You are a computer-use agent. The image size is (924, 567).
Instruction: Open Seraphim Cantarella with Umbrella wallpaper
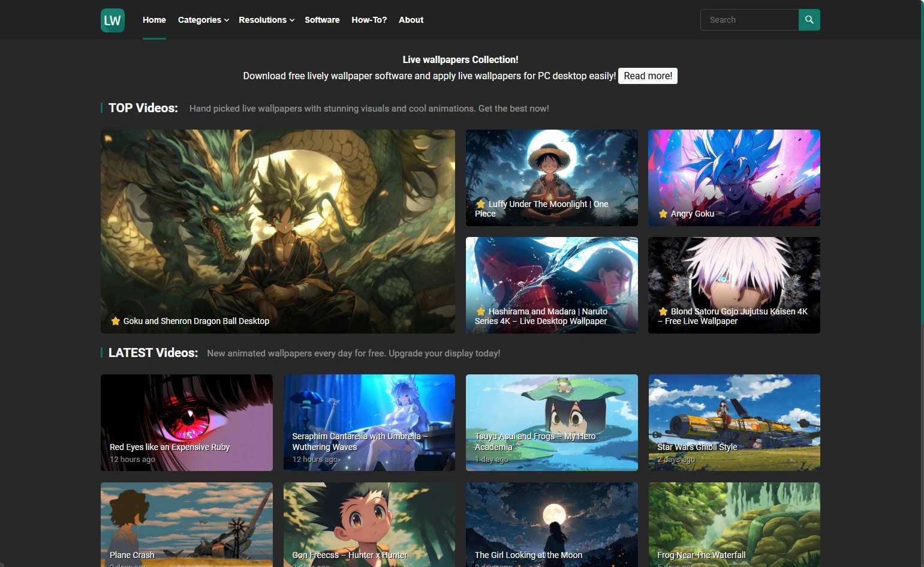click(369, 422)
